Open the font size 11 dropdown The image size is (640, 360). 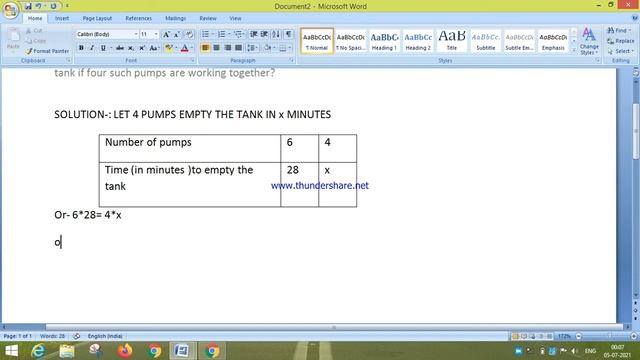156,35
